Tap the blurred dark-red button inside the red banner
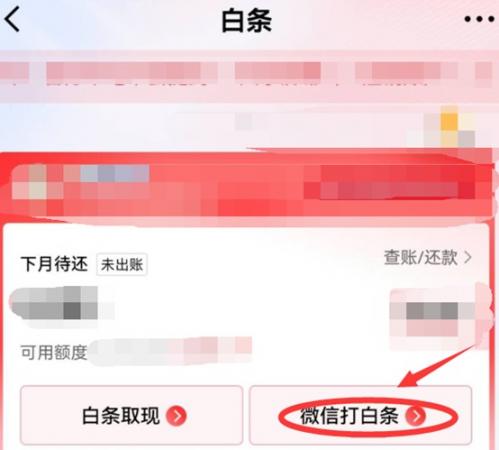The height and width of the screenshot is (450, 499). click(397, 182)
